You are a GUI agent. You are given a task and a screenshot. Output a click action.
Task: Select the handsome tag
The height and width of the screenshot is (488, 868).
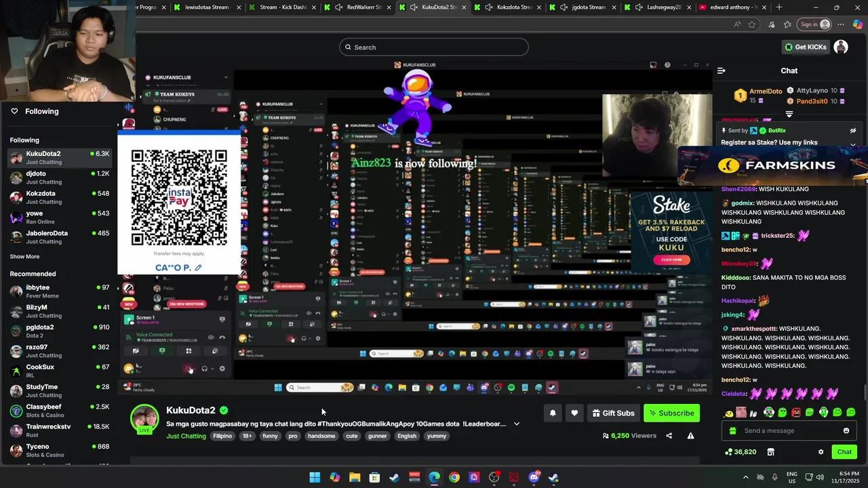point(321,436)
